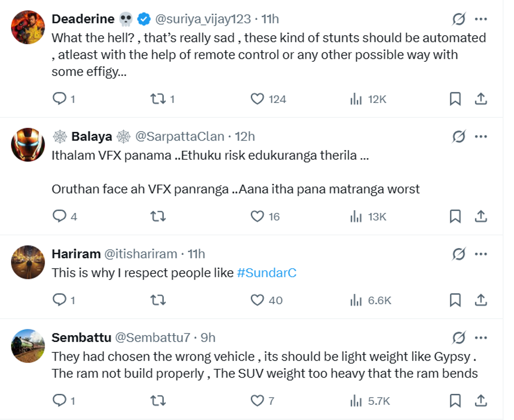The height and width of the screenshot is (420, 514).
Task: Like Deaderine's tweet with 124 likes
Action: click(257, 99)
